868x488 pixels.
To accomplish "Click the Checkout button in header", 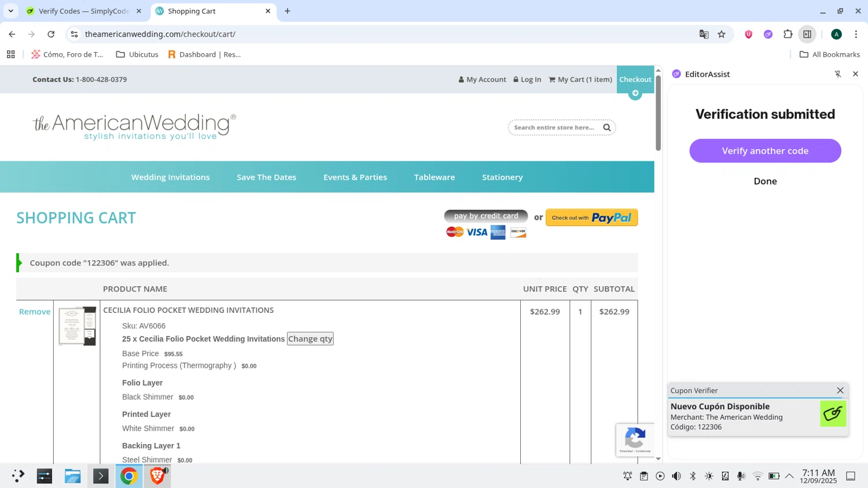I will (x=635, y=80).
